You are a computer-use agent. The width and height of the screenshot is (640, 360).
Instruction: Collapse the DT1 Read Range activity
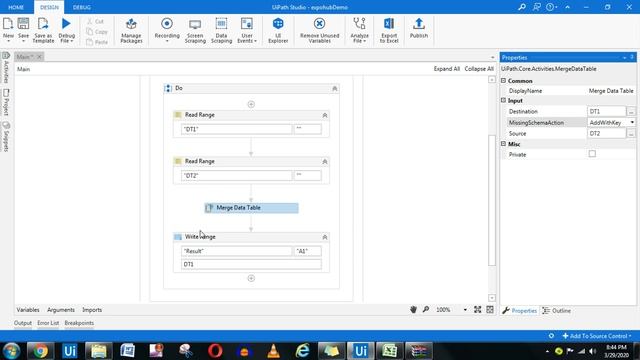[x=325, y=116]
